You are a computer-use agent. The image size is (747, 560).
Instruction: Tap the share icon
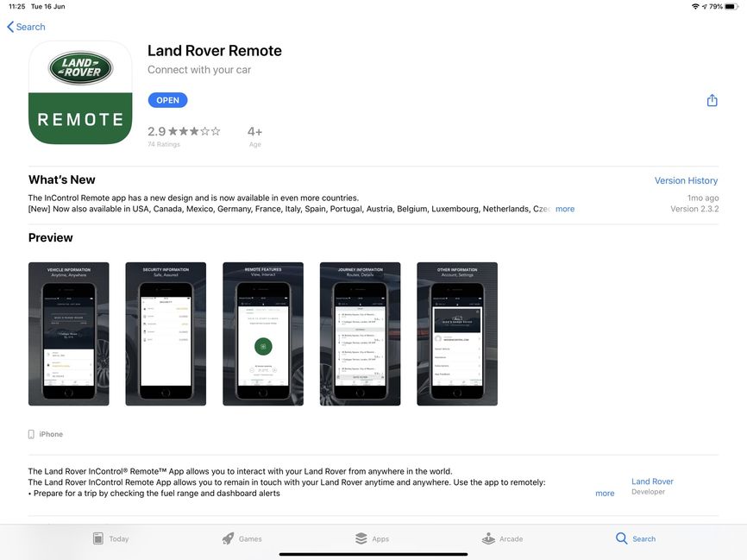(x=712, y=100)
